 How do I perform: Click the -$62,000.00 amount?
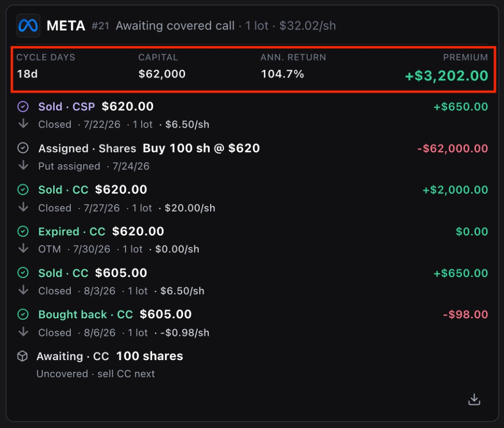453,149
